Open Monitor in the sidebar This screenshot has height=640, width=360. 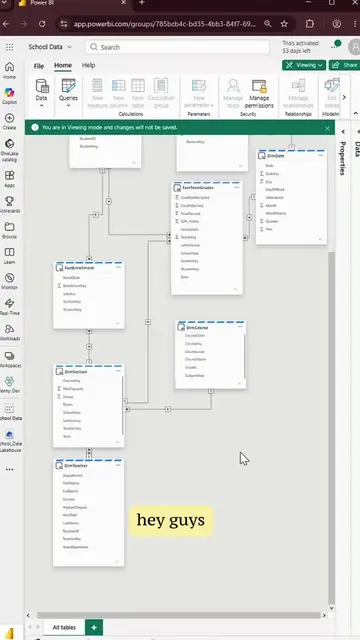pos(9,281)
